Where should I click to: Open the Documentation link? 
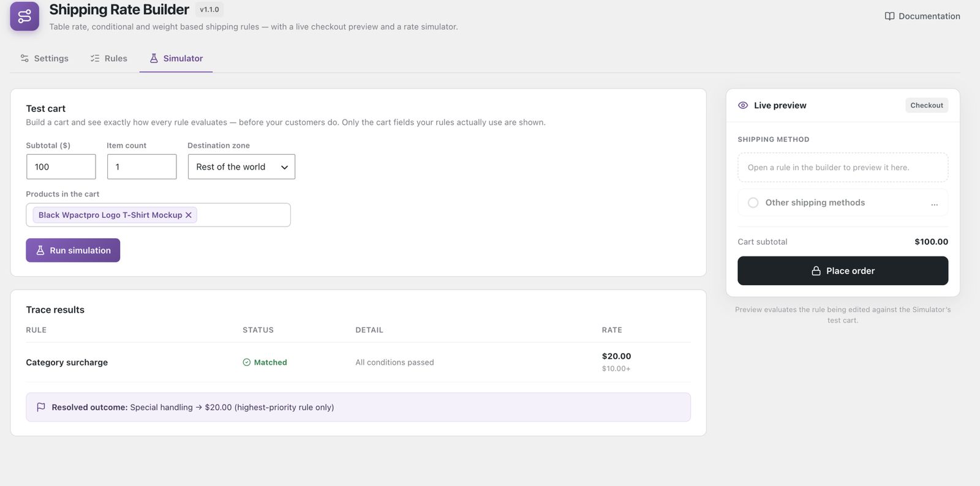pyautogui.click(x=922, y=16)
